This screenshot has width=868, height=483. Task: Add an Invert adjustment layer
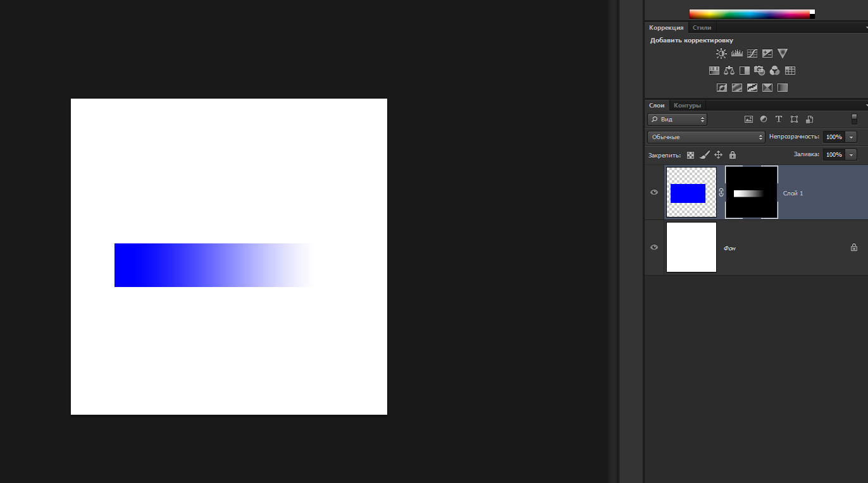pyautogui.click(x=721, y=88)
